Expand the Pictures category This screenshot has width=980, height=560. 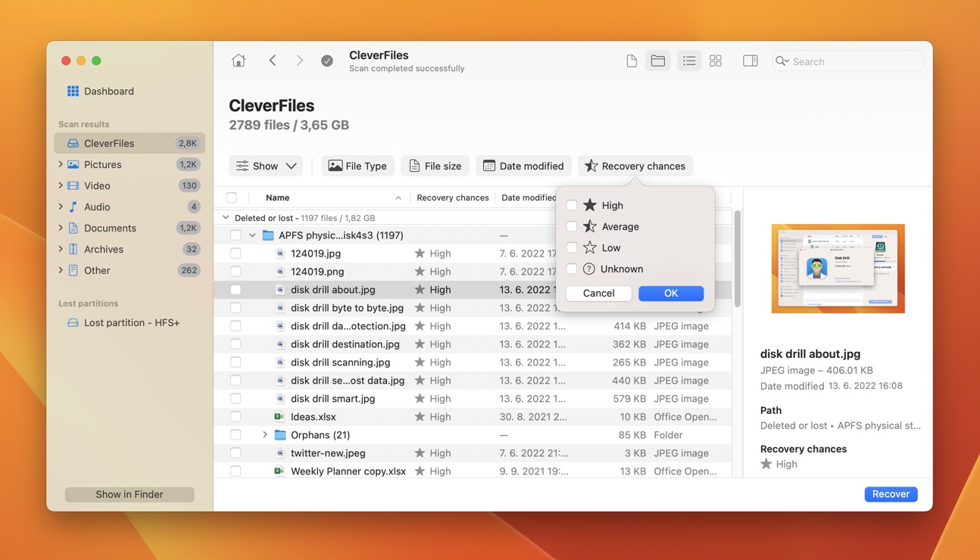(x=61, y=164)
